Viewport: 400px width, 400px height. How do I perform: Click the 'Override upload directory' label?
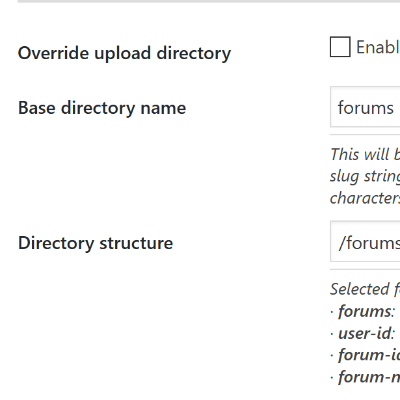tap(124, 53)
